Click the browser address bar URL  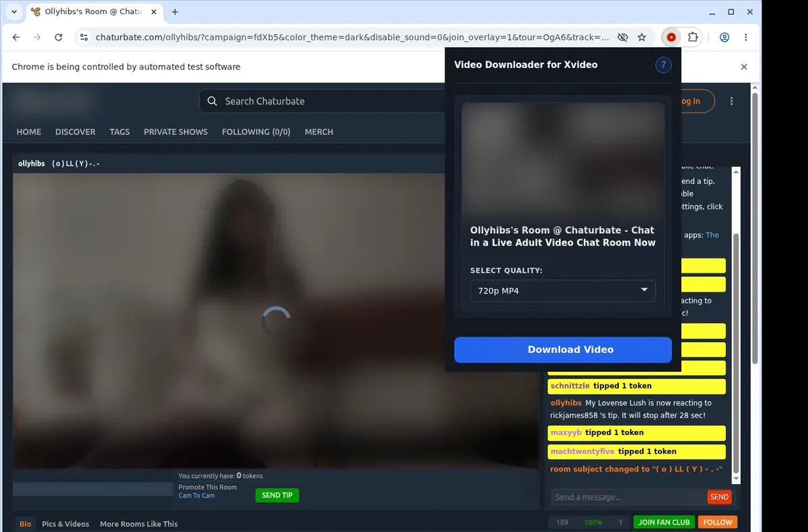(352, 38)
